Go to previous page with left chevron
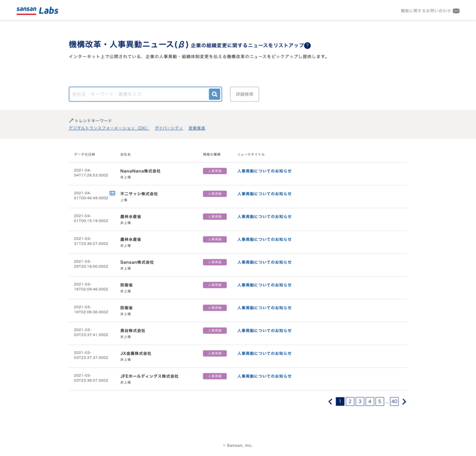 [x=330, y=401]
